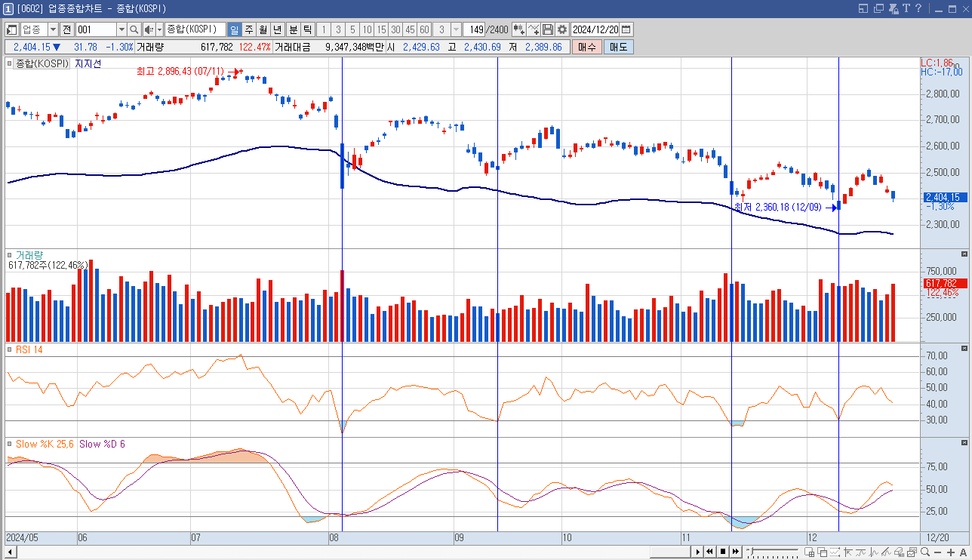This screenshot has width=972, height=560.
Task: Click the chart picture icon left of the bottom magnifier
Action: tap(911, 552)
